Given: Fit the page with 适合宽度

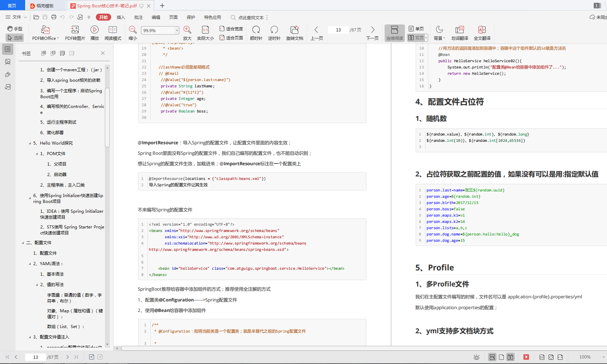Looking at the screenshot, I should pyautogui.click(x=231, y=29).
